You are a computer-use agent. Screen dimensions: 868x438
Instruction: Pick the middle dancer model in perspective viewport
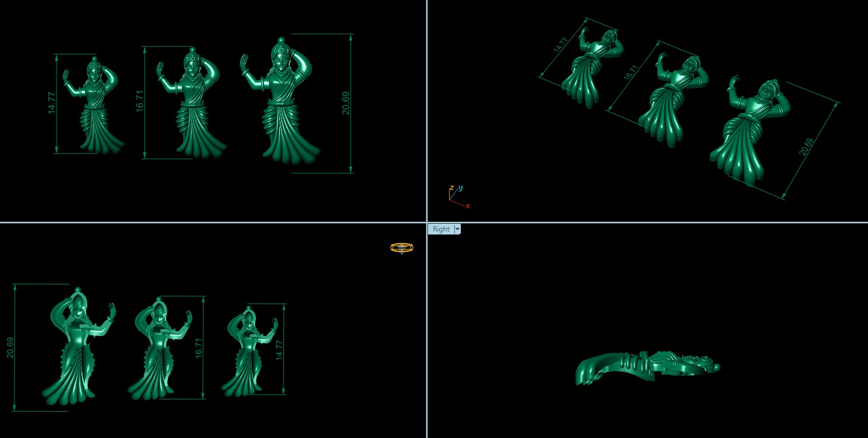tap(673, 99)
